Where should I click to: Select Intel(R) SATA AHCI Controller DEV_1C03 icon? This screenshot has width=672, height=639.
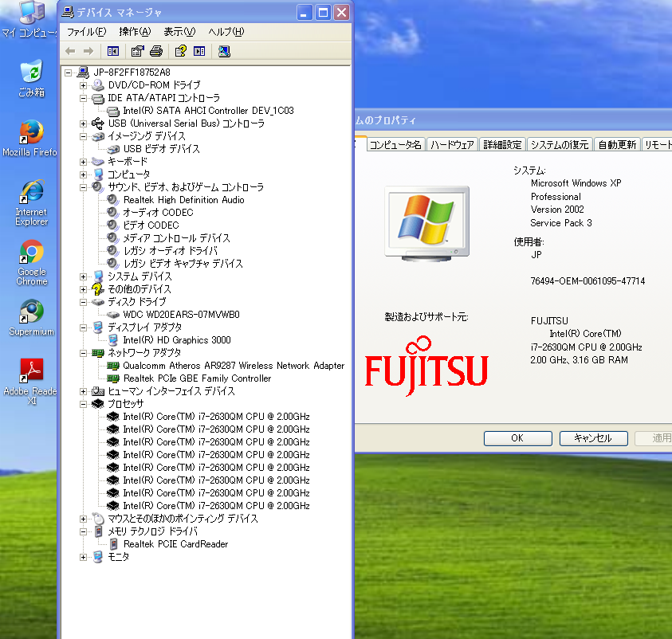(x=113, y=112)
